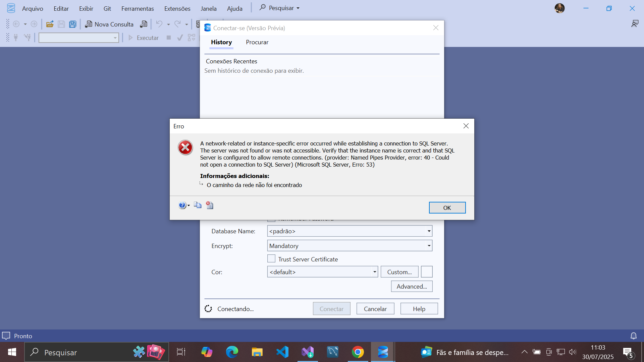Expand the undo history dropdown arrow
Viewport: 644px width, 362px height.
click(x=168, y=24)
